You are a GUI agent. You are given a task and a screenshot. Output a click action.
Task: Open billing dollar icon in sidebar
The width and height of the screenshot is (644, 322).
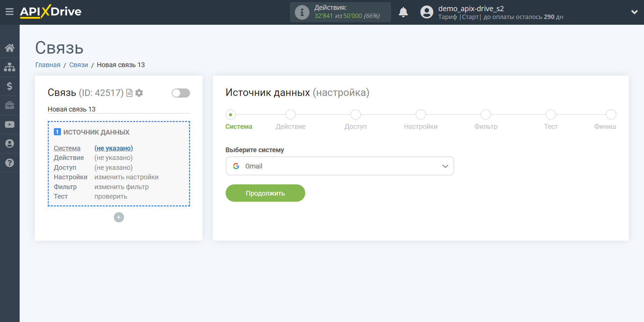(9, 86)
